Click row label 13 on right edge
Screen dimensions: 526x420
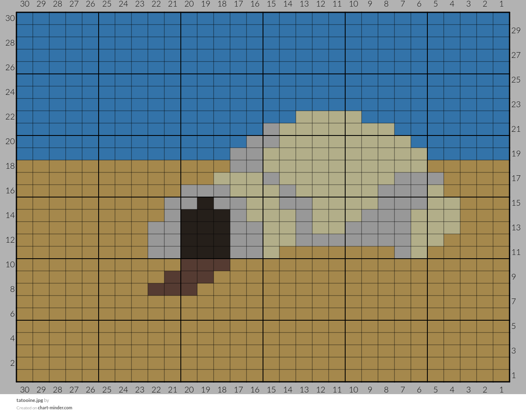point(516,227)
